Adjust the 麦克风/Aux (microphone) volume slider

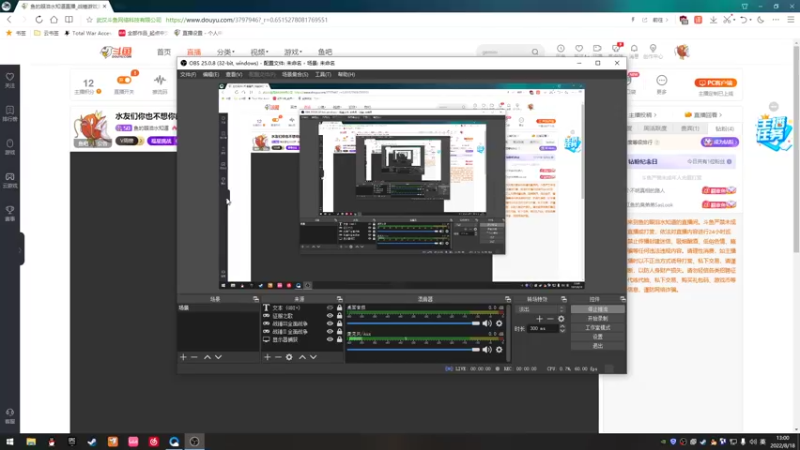[413, 349]
